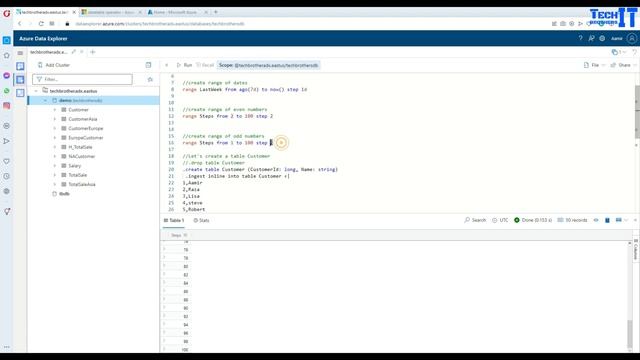Open WhatsApp in the browser sidebar

coord(7,91)
